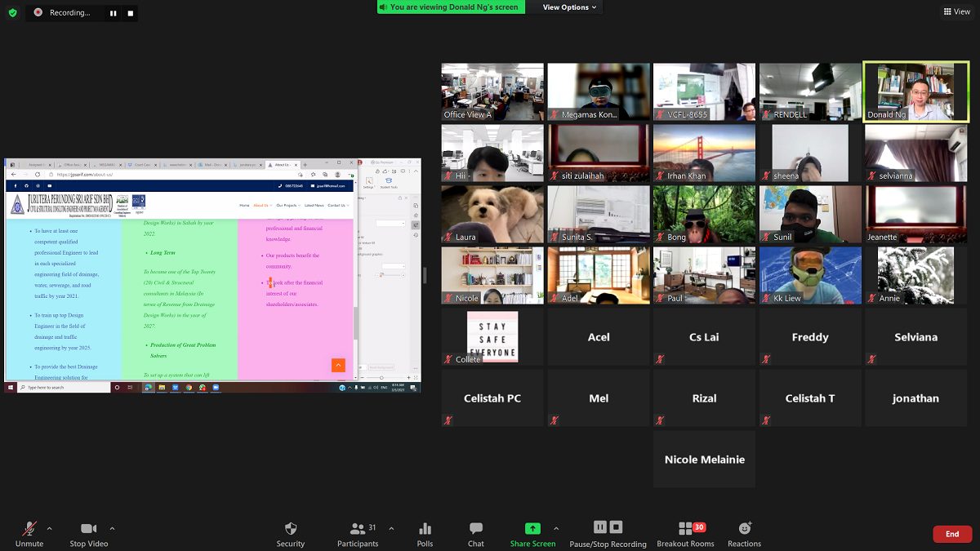The width and height of the screenshot is (980, 551).
Task: Click browser back arrow in shared screen
Action: click(x=13, y=175)
